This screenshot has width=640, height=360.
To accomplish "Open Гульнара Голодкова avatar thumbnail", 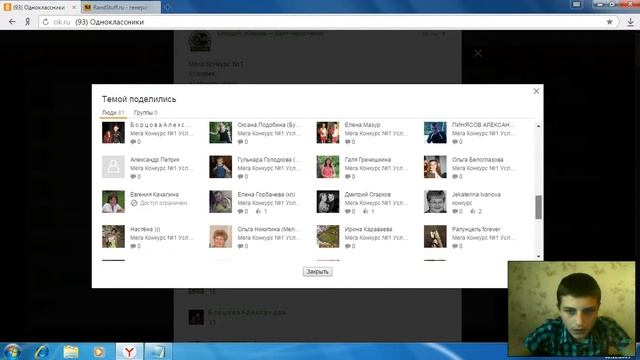I will (x=220, y=167).
